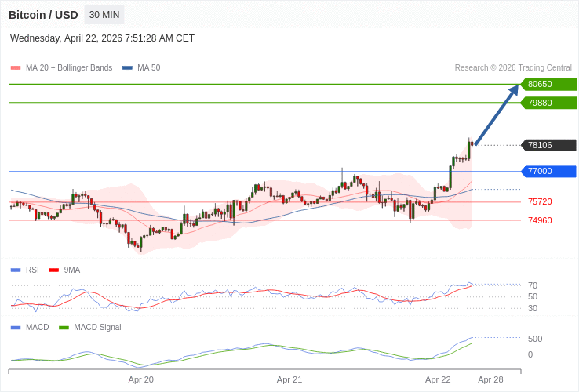The height and width of the screenshot is (392, 579).
Task: Click the Apr 21 date label
Action: pyautogui.click(x=289, y=379)
